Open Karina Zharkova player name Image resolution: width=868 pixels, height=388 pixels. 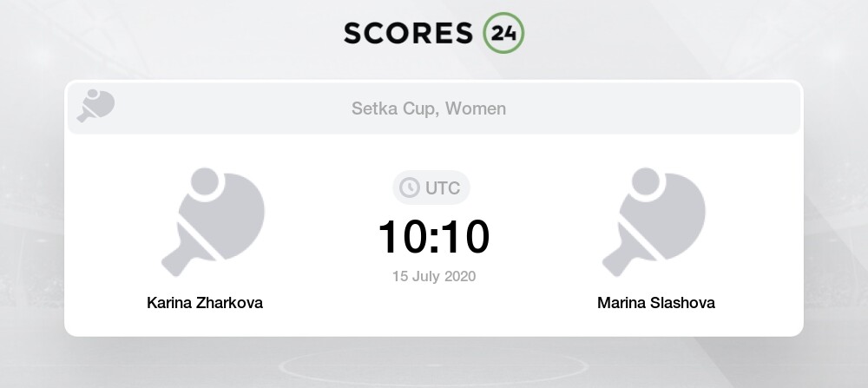[205, 303]
